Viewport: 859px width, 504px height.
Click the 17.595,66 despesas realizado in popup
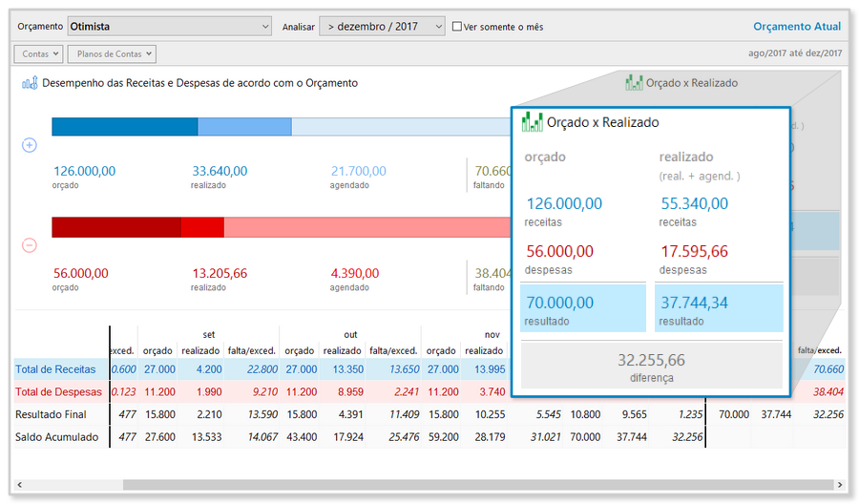[694, 251]
